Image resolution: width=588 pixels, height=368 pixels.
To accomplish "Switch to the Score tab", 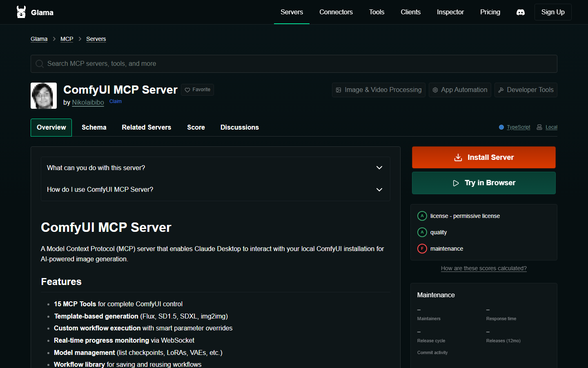I will 196,128.
